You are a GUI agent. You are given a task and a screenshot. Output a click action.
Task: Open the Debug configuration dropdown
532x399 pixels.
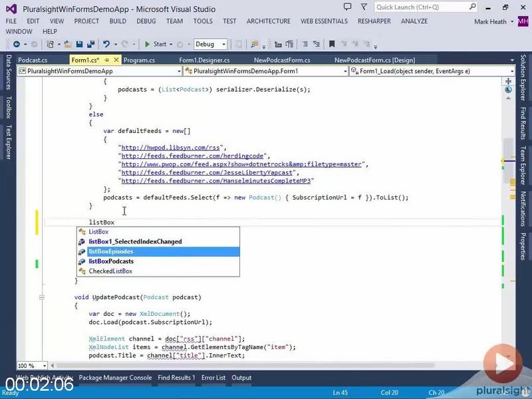pyautogui.click(x=211, y=44)
